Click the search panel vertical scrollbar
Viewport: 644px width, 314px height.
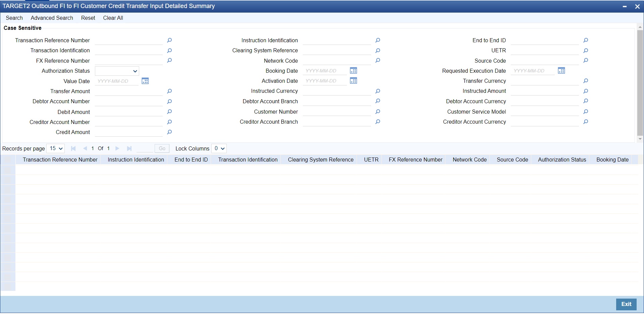pos(640,83)
